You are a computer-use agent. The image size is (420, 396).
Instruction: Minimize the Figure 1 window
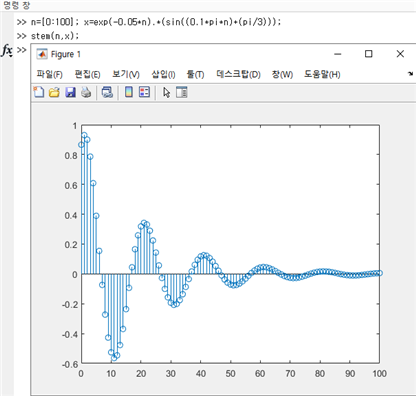pos(338,54)
